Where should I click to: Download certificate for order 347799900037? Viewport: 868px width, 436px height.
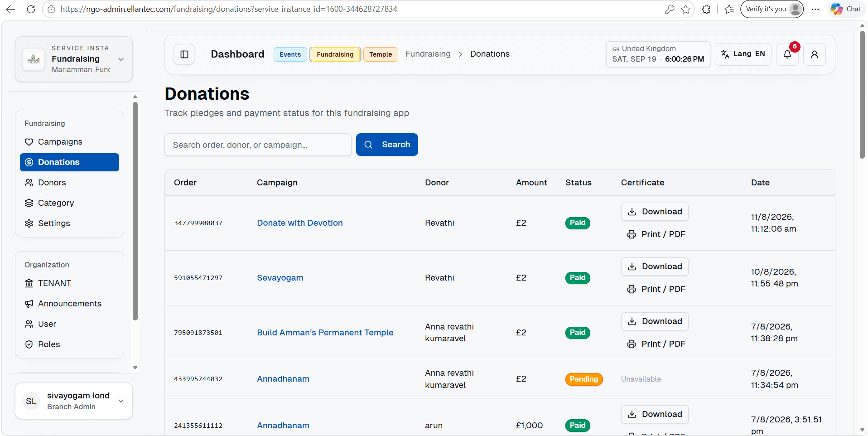pyautogui.click(x=655, y=212)
